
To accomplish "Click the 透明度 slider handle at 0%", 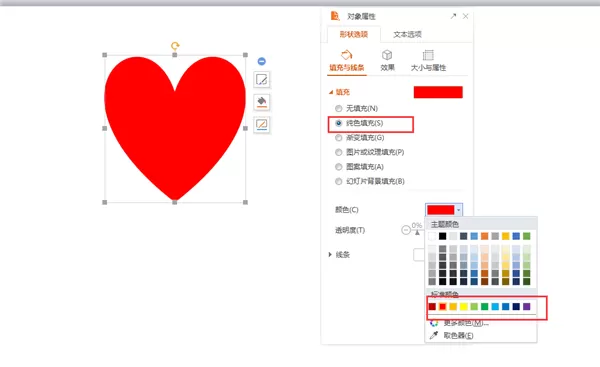I will (x=417, y=232).
